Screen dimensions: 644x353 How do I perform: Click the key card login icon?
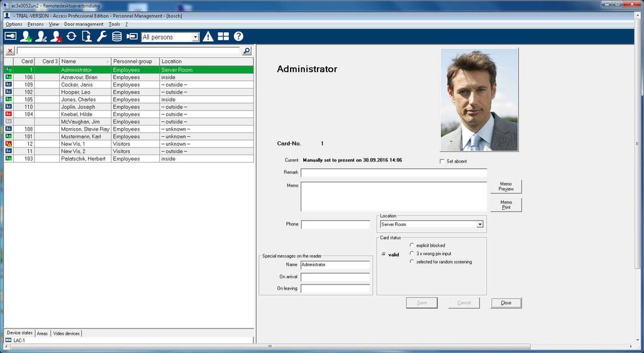(x=10, y=36)
